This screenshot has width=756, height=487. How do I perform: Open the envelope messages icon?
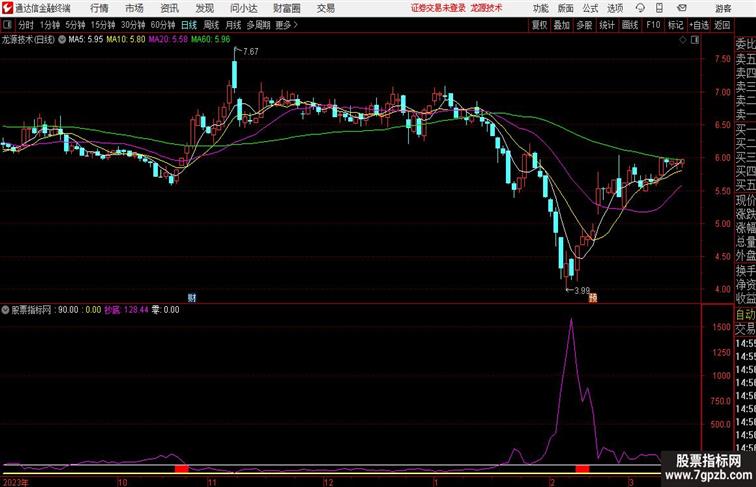682,8
